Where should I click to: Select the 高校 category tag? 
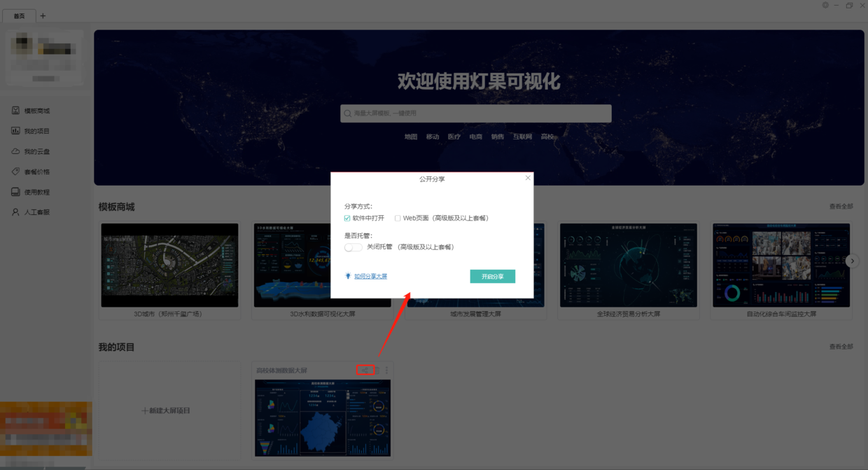point(547,137)
